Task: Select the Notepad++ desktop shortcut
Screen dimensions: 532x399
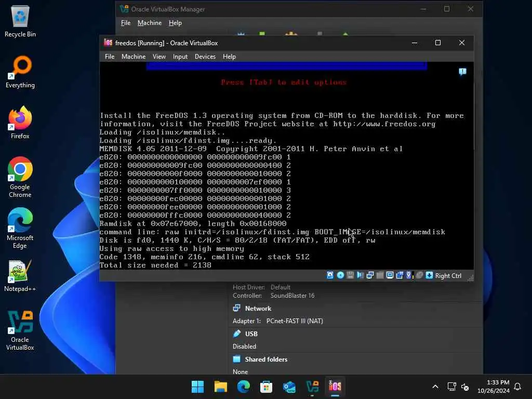Action: click(x=20, y=275)
